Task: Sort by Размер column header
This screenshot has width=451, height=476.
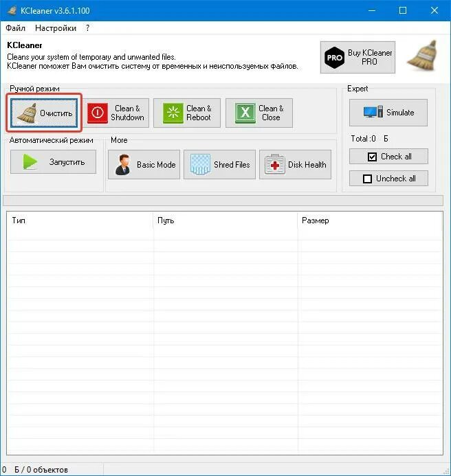Action: [370, 220]
